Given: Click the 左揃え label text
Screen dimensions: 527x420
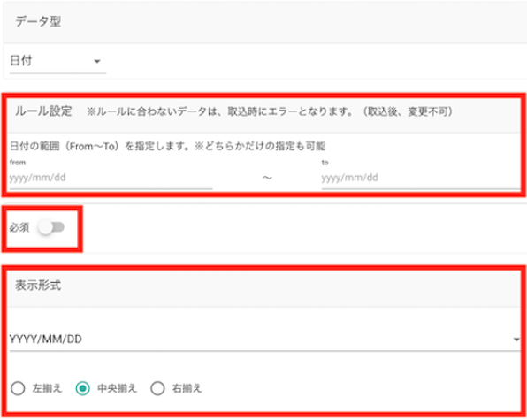Looking at the screenshot, I should point(47,389).
